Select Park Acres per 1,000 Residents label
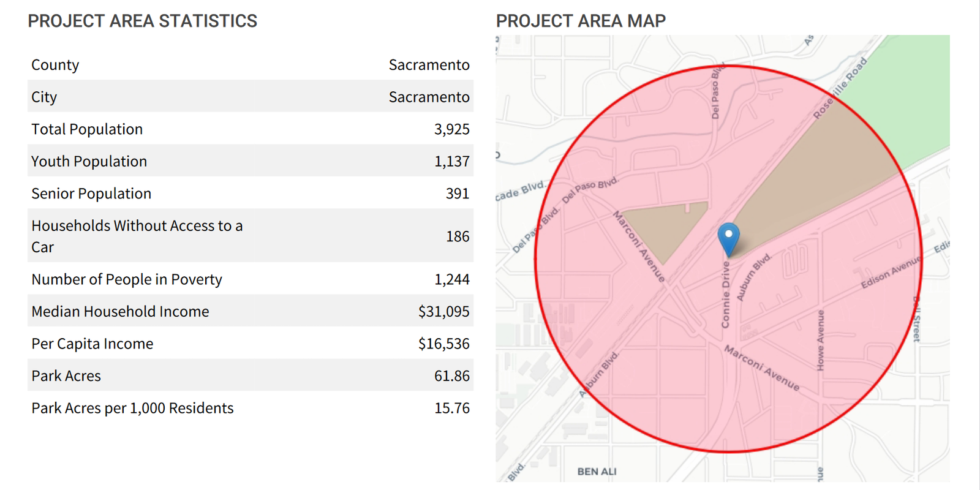This screenshot has height=490, width=980. [x=132, y=408]
